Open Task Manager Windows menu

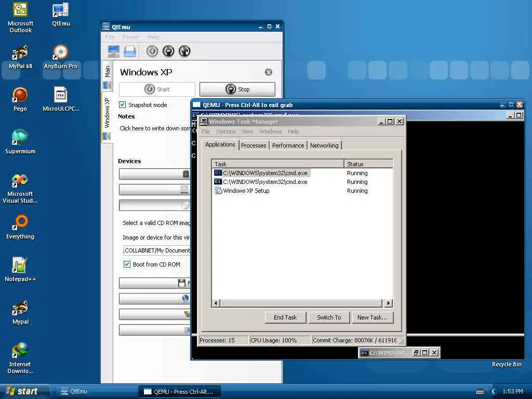pos(270,131)
